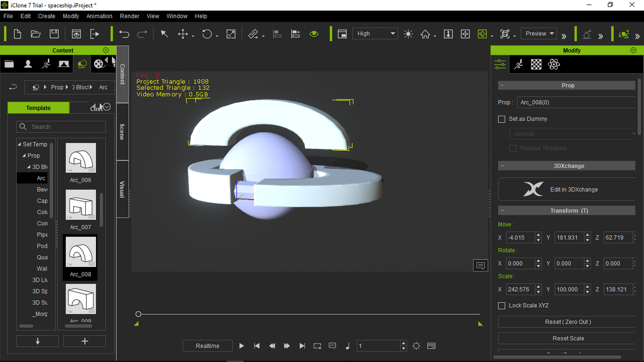This screenshot has width=644, height=362.
Task: Click the green camera orbit icon
Action: (482, 34)
